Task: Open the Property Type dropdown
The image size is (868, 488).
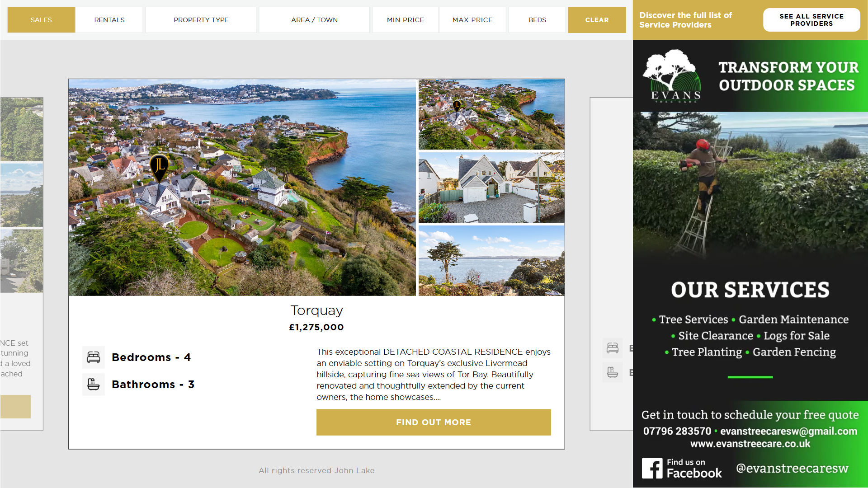Action: click(x=201, y=20)
